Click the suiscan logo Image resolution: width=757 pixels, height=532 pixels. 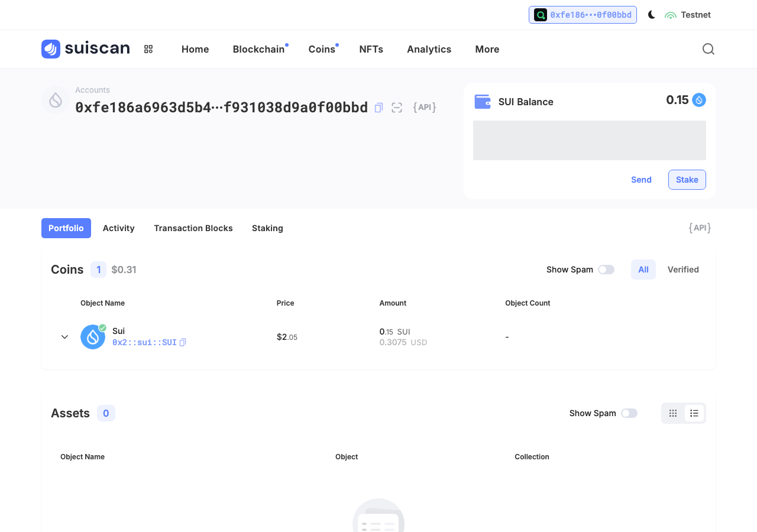86,49
